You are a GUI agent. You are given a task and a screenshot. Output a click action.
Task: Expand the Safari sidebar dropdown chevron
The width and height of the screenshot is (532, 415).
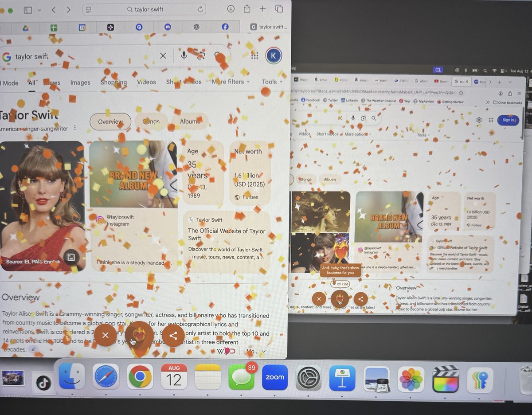[39, 10]
